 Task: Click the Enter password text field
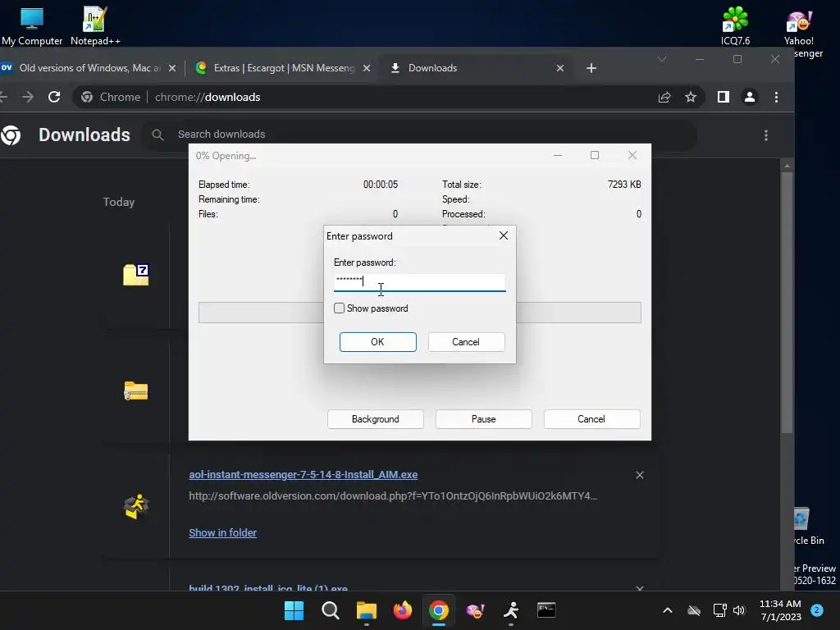[x=419, y=282]
